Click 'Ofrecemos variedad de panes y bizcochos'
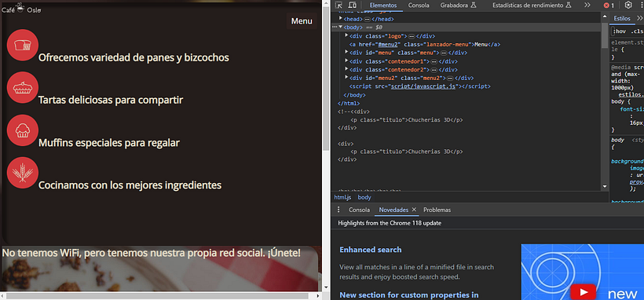 tap(134, 57)
